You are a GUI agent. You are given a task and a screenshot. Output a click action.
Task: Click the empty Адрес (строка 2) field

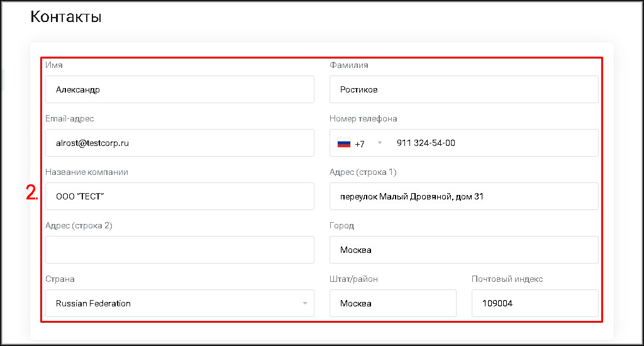point(180,250)
